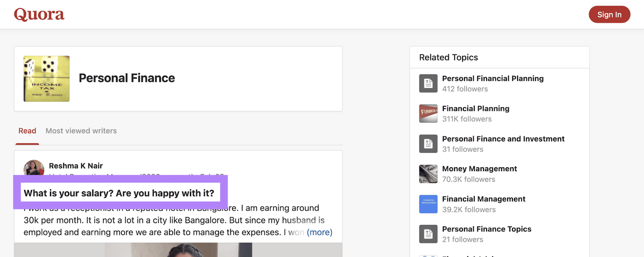Click the blue Financial Management topic icon
Viewport: 644px width, 257px height.
(x=428, y=204)
